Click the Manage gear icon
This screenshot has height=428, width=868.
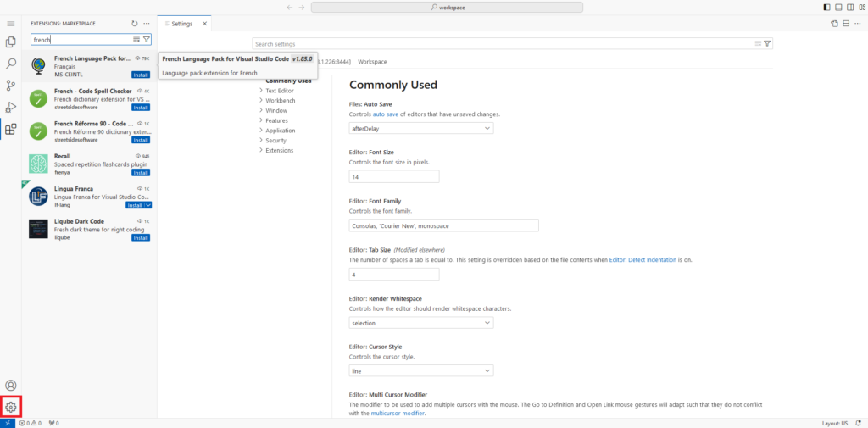(x=10, y=407)
